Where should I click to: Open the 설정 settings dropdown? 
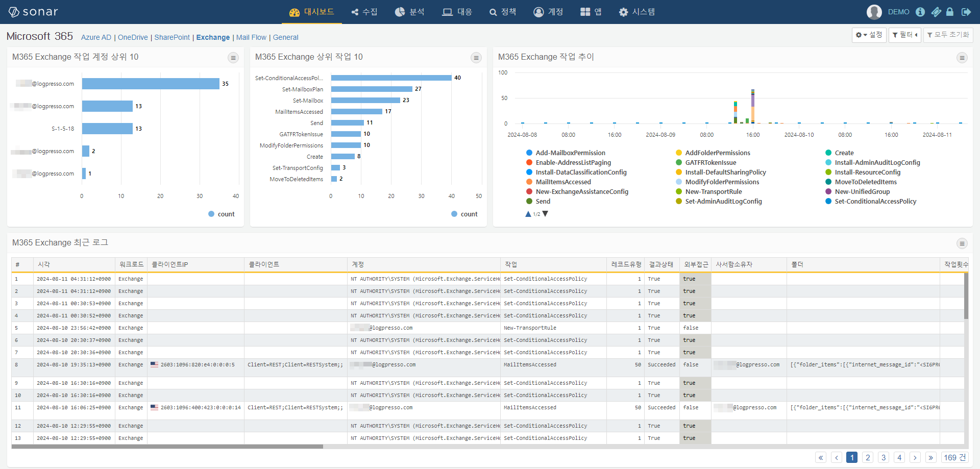point(869,35)
